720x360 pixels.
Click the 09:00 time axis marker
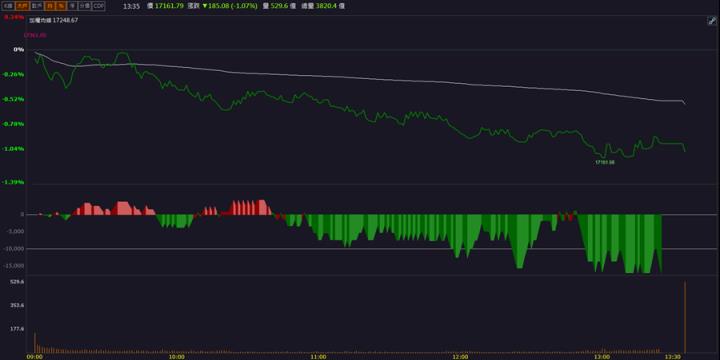[35, 356]
